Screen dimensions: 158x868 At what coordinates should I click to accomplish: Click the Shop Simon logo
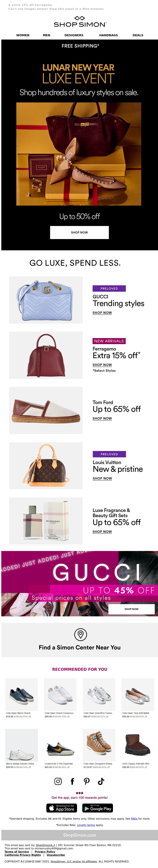click(80, 22)
